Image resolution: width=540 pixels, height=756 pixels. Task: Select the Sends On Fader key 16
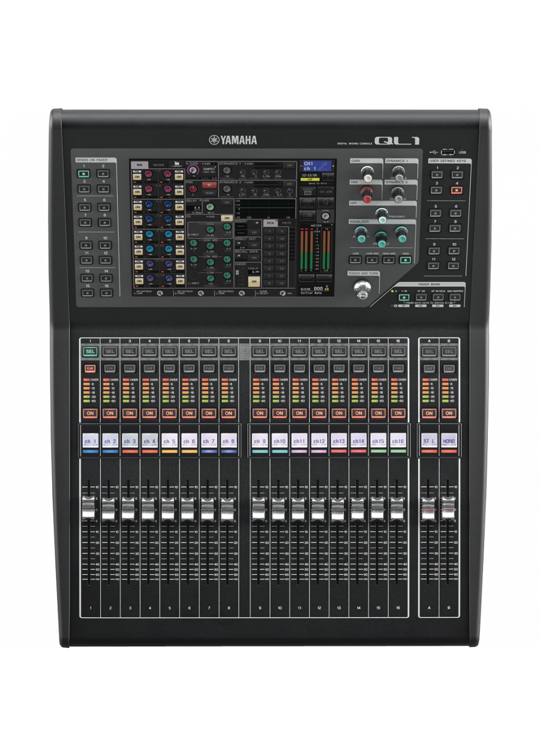point(106,293)
